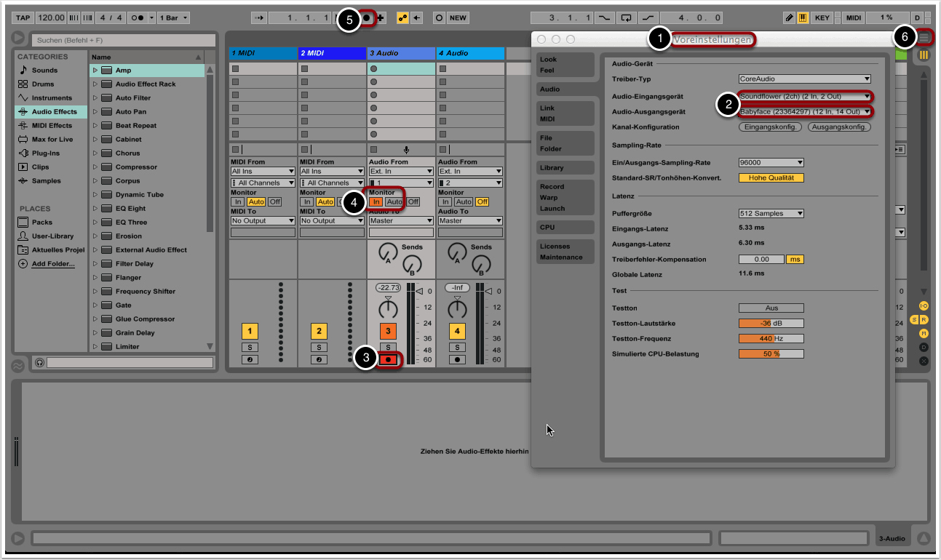Click the Automation Arm button in transport

402,17
